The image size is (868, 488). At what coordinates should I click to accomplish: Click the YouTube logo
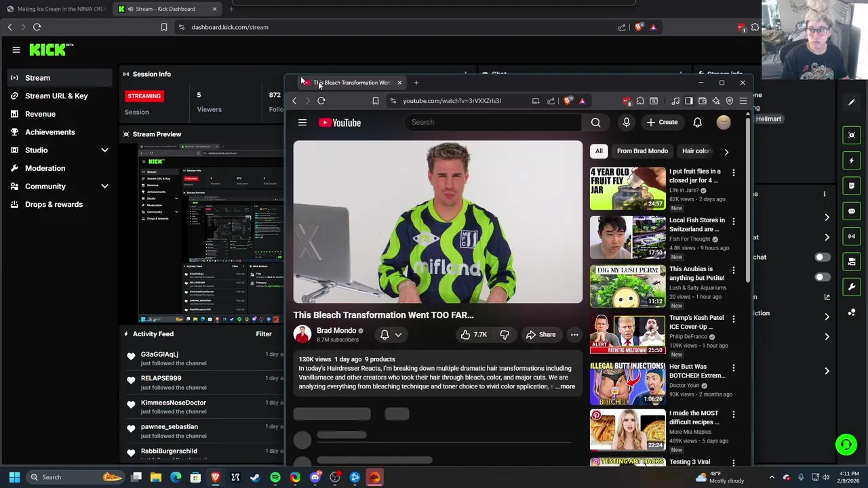[x=340, y=123]
